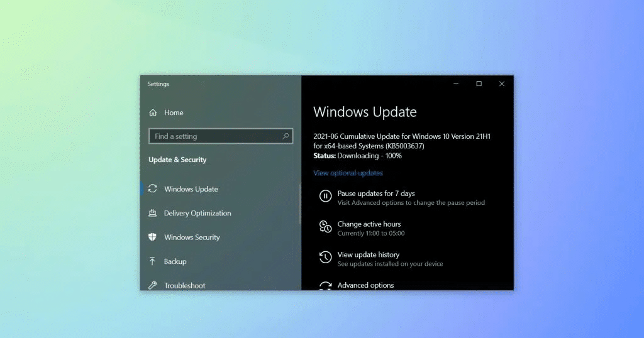The image size is (644, 338).
Task: Open the View optional updates link
Action: pyautogui.click(x=348, y=173)
